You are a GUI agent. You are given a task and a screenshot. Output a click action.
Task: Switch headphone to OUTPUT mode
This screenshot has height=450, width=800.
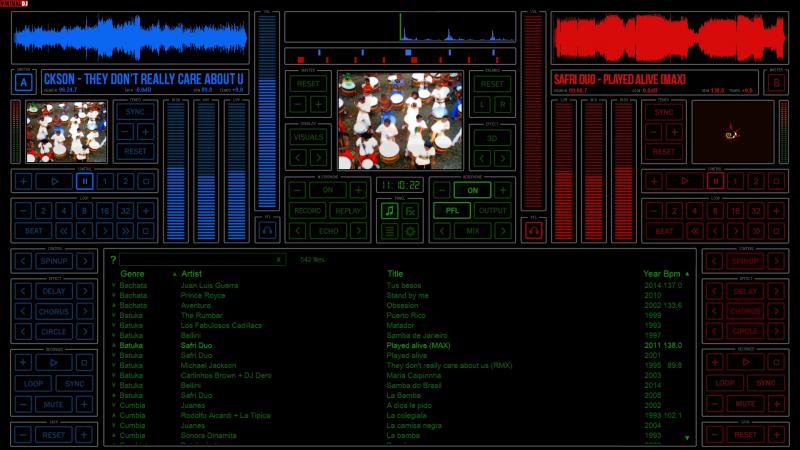click(492, 210)
